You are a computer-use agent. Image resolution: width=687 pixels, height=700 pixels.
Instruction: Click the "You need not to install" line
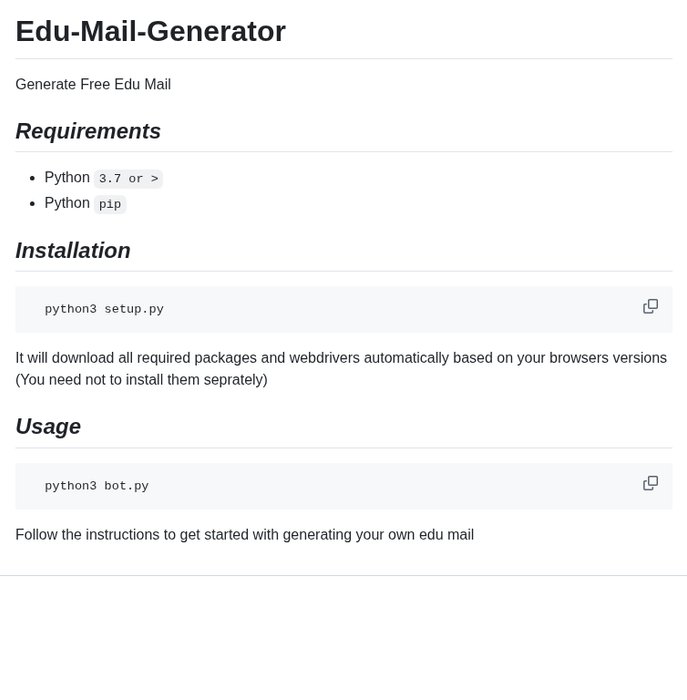tap(141, 380)
